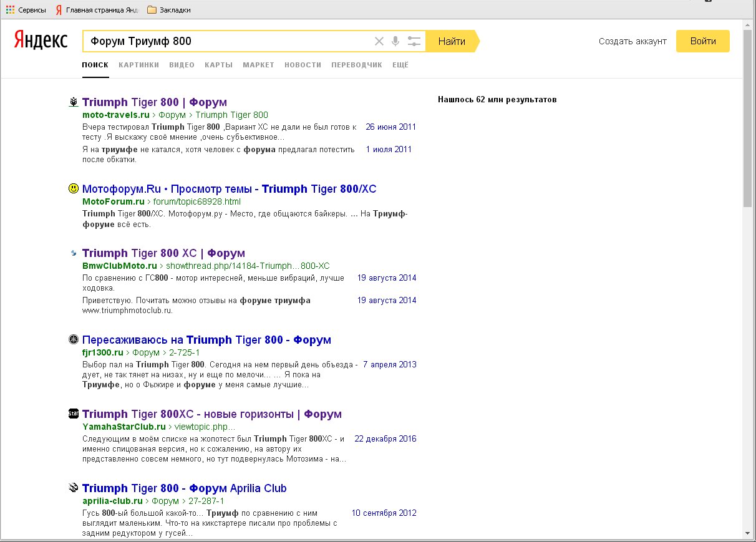This screenshot has width=756, height=542.
Task: Open the Создать аккаунт link
Action: (632, 41)
